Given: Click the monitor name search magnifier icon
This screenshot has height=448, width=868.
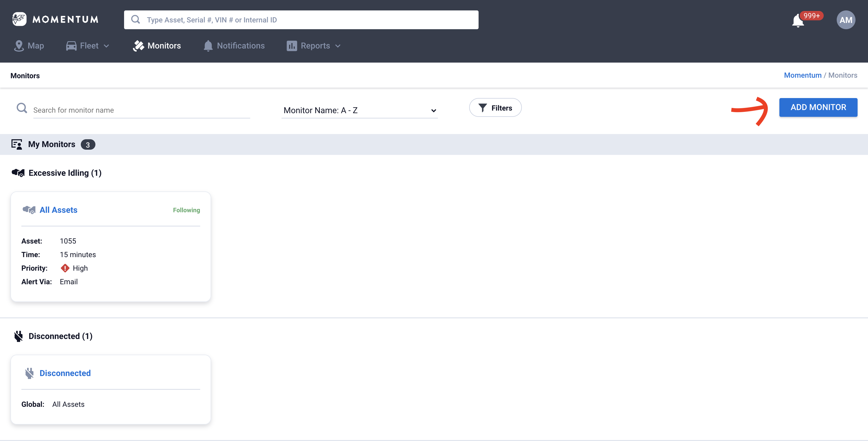Looking at the screenshot, I should 22,108.
